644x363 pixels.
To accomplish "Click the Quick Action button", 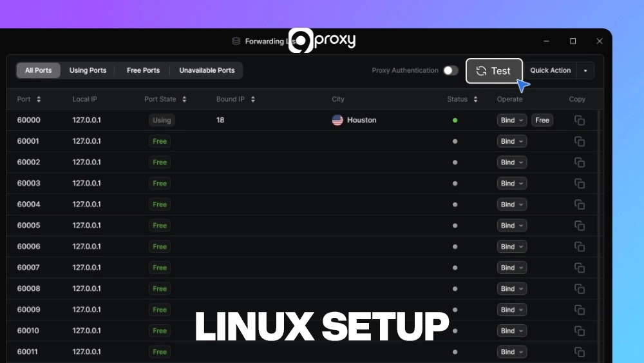I will (551, 70).
